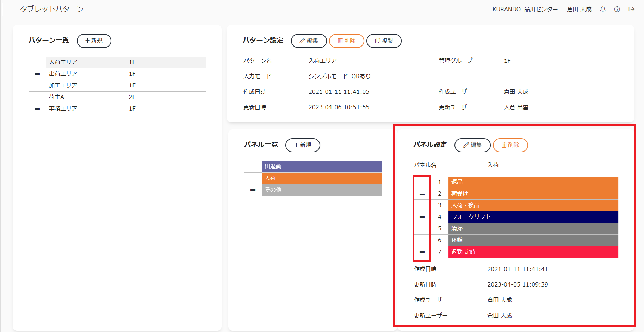The width and height of the screenshot is (644, 332).
Task: Click 編集 button in パネル設定
Action: tap(472, 145)
